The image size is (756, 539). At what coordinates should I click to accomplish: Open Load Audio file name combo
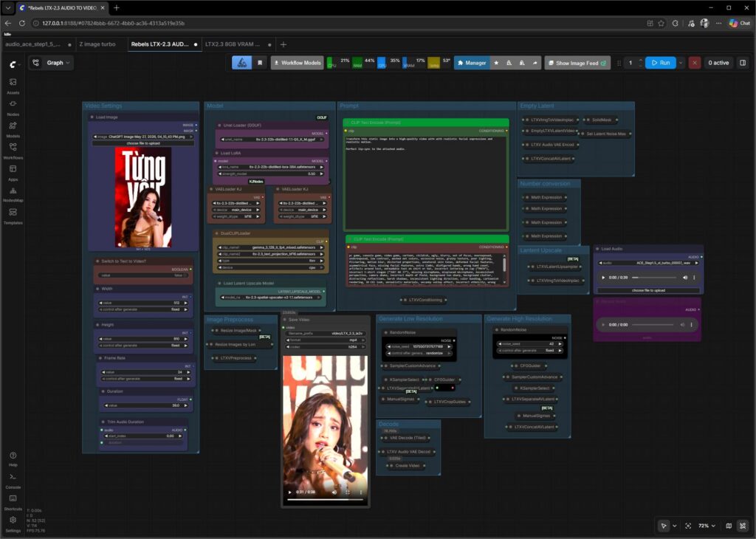648,263
